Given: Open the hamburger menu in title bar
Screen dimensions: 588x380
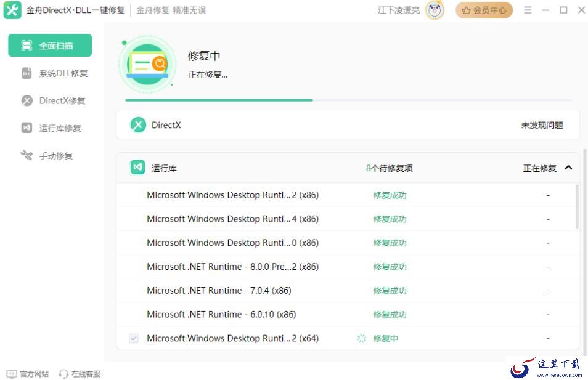Looking at the screenshot, I should click(x=528, y=10).
